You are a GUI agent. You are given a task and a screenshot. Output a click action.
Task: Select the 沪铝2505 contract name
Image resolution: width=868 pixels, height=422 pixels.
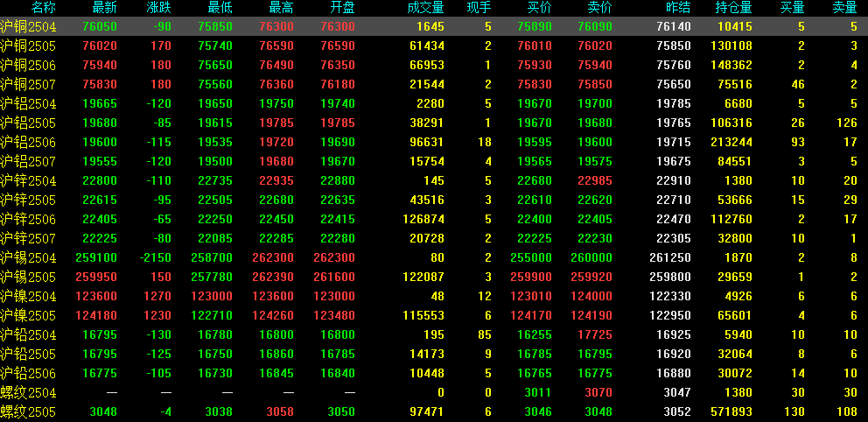coord(28,123)
